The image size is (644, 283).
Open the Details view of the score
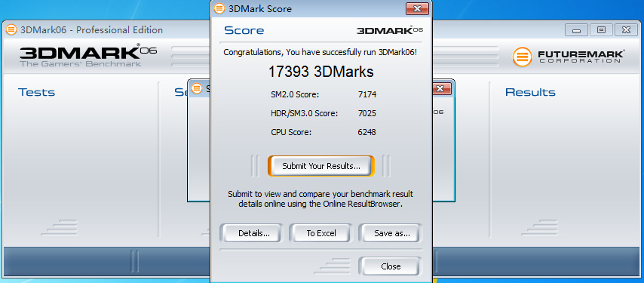click(x=251, y=233)
